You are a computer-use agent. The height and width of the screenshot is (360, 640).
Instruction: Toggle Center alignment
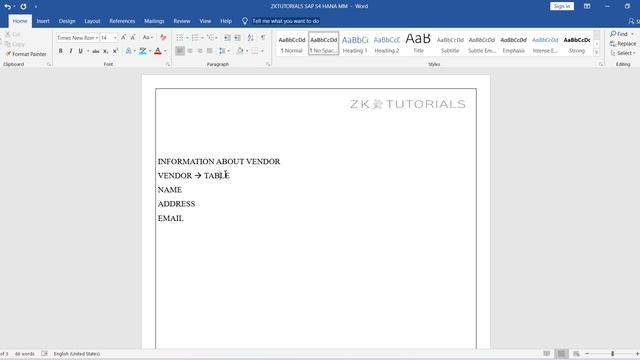[x=190, y=51]
